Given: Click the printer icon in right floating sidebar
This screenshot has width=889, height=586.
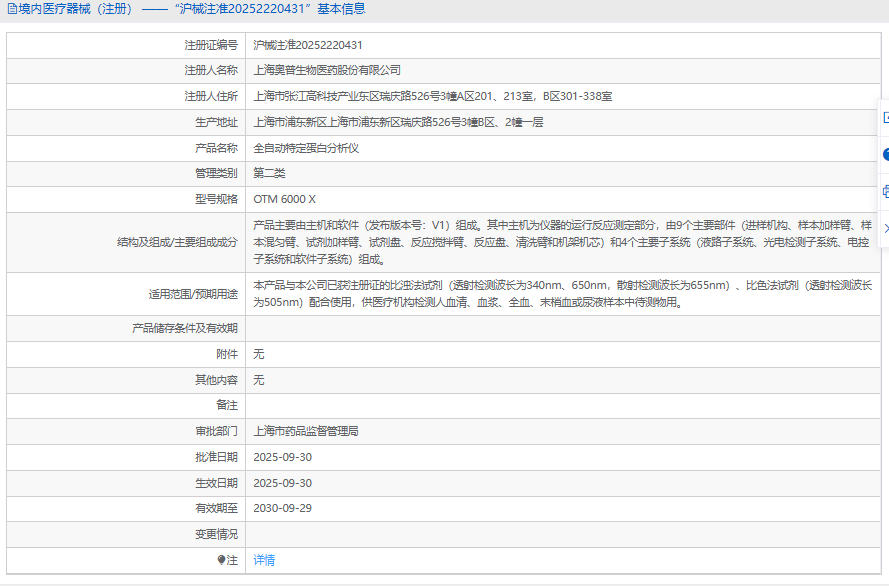Looking at the screenshot, I should click(885, 191).
